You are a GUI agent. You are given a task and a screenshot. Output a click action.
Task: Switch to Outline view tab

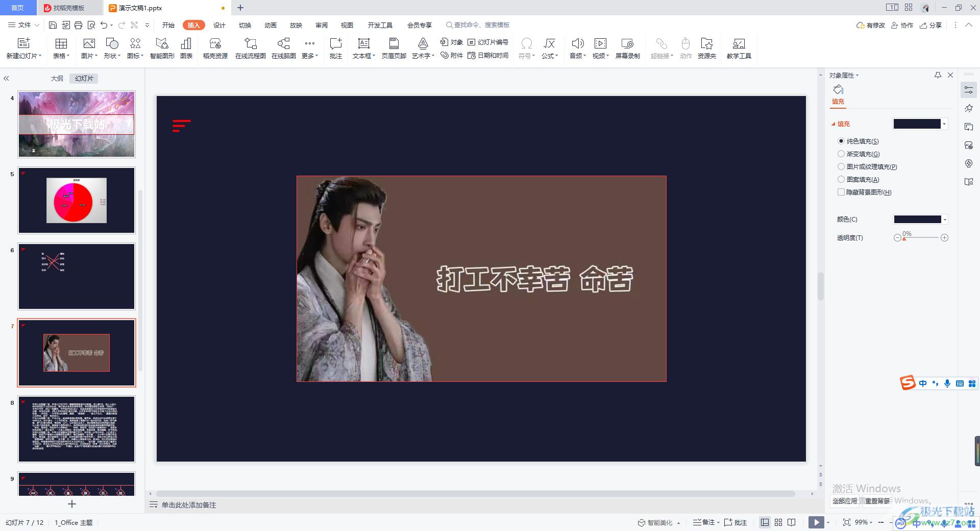click(57, 78)
